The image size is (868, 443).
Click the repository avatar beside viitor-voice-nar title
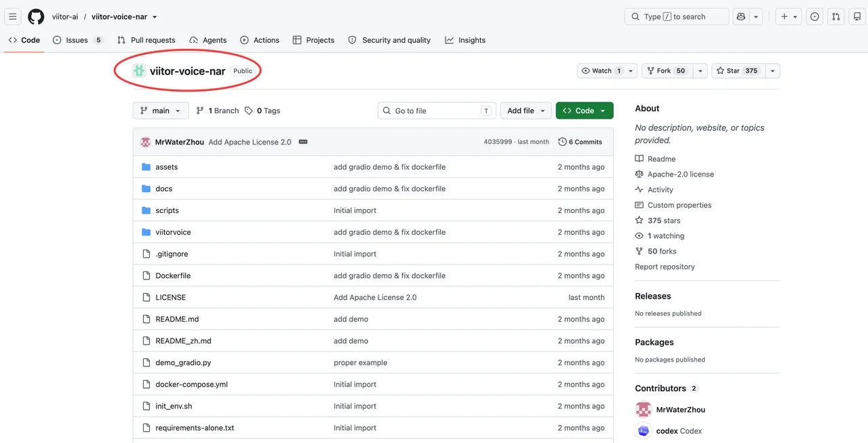[139, 71]
